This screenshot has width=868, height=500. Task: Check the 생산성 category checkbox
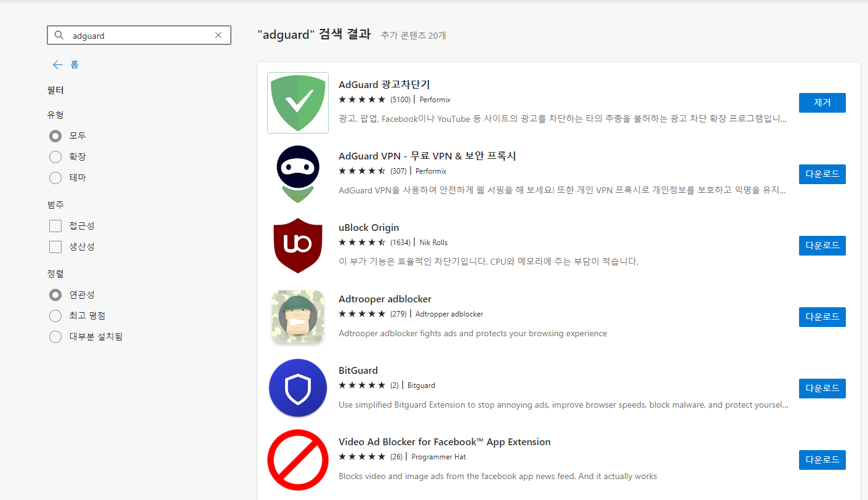(x=55, y=247)
